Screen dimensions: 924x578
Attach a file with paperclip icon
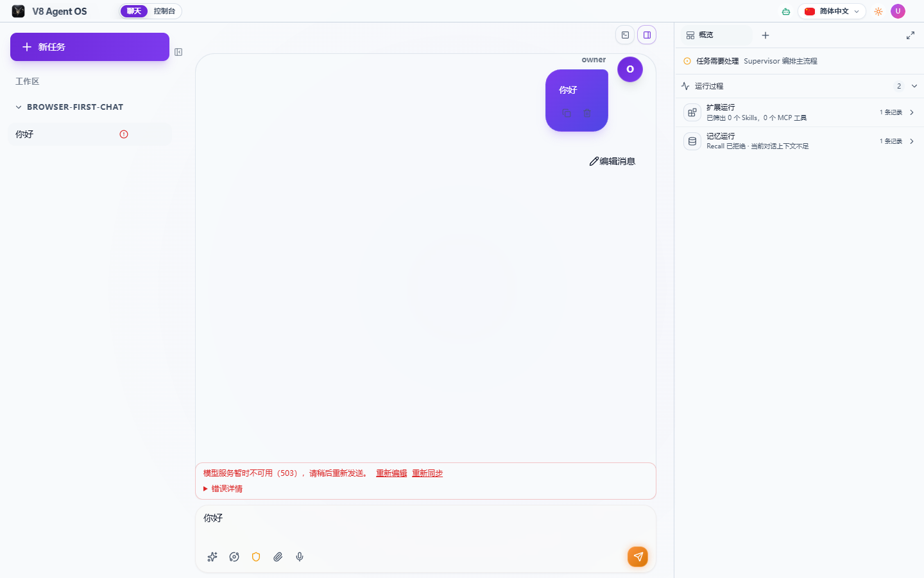click(278, 557)
